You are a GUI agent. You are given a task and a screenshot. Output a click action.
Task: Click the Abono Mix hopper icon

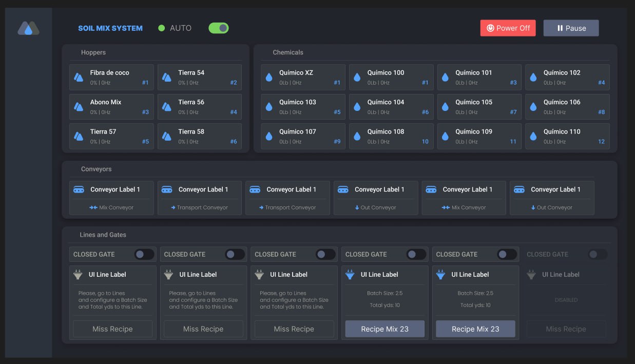pos(79,107)
